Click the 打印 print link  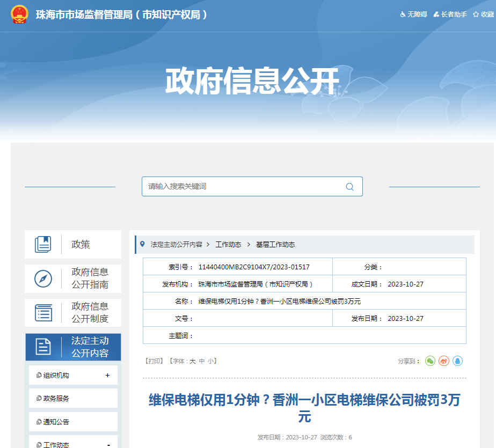click(154, 362)
